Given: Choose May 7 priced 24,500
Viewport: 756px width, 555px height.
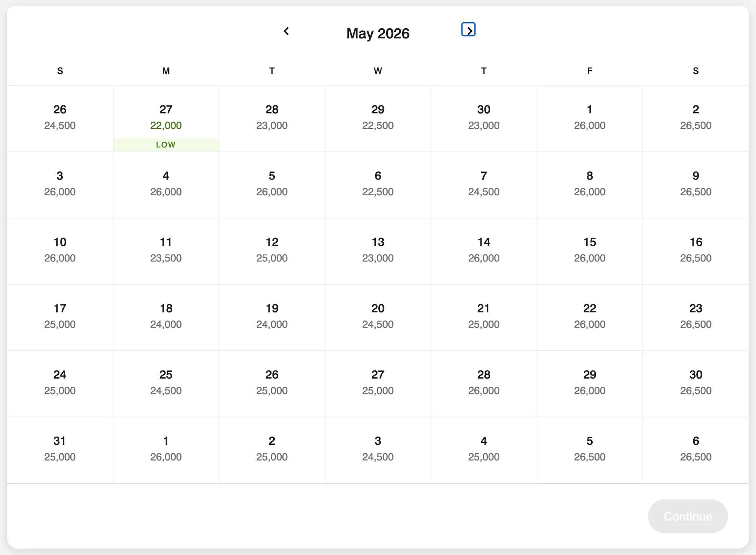Looking at the screenshot, I should pos(484,185).
